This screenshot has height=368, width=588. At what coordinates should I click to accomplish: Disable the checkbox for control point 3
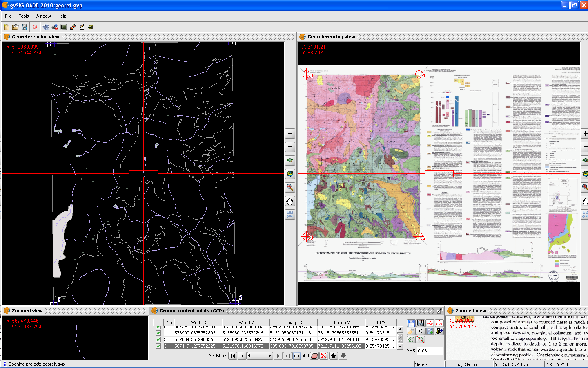[158, 346]
